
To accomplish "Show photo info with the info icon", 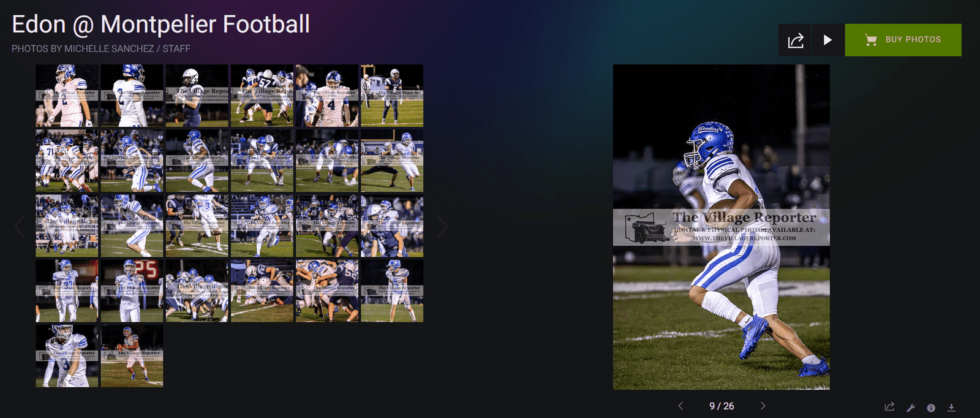I will (931, 408).
